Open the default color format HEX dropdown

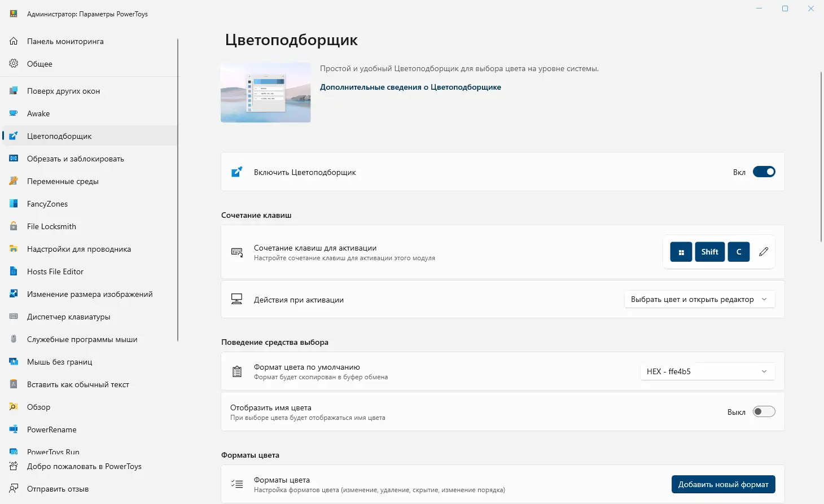707,371
